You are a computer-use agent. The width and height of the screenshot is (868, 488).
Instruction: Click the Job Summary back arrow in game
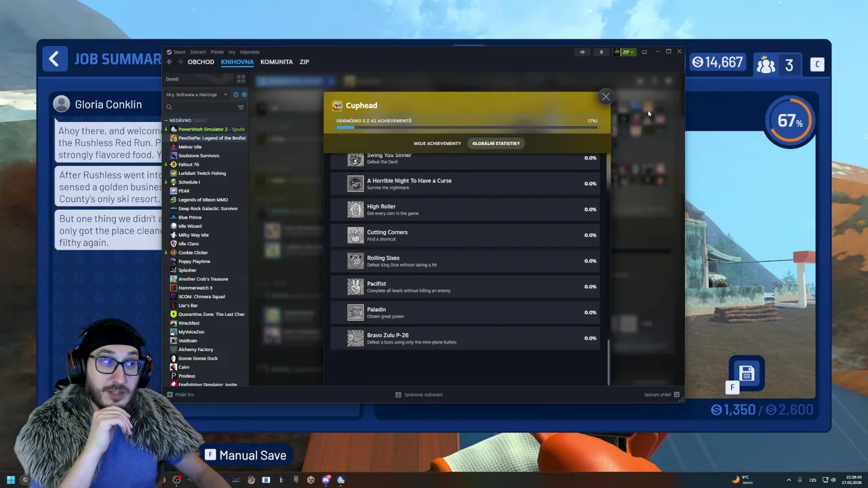pyautogui.click(x=54, y=59)
